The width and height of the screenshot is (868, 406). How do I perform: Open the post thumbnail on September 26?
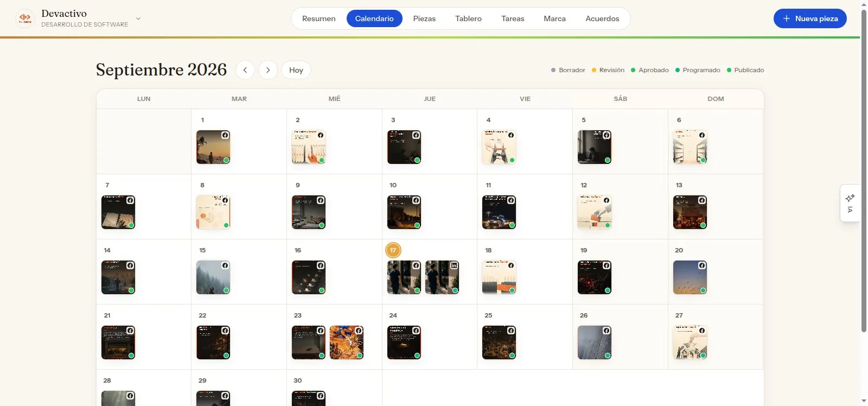[595, 342]
